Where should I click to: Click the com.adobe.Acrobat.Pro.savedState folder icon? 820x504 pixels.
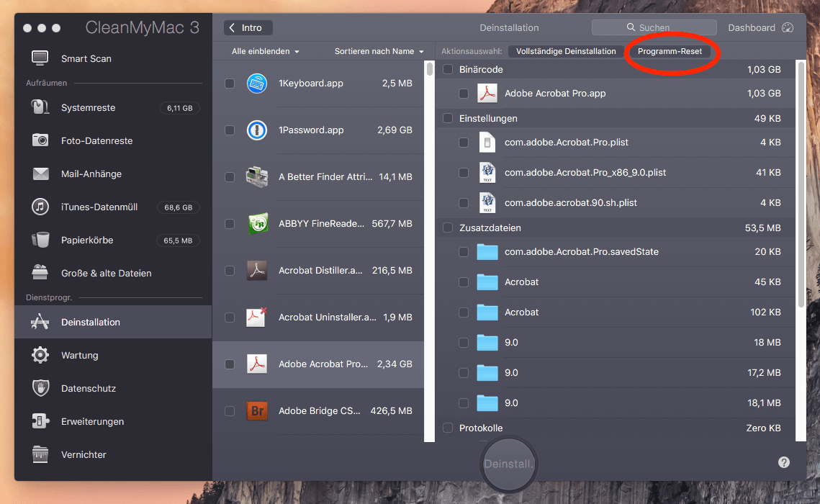(x=487, y=251)
